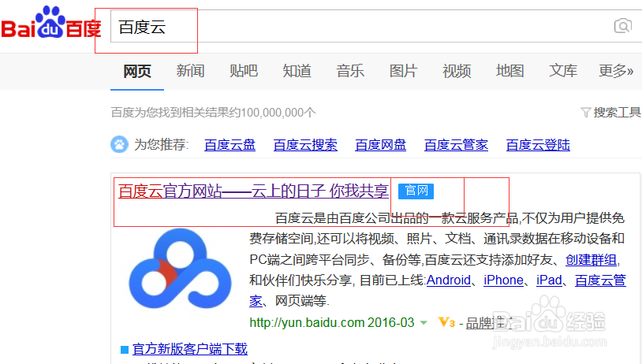Open the 贴吧 tab

pyautogui.click(x=244, y=71)
